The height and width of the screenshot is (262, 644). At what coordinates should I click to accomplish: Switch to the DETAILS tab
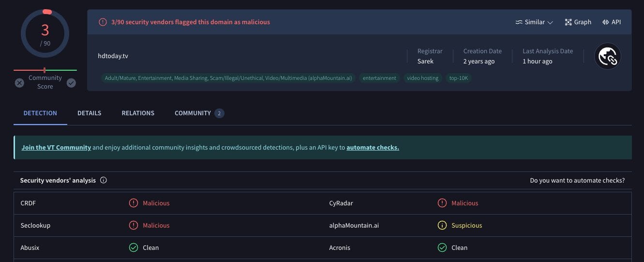pos(90,113)
